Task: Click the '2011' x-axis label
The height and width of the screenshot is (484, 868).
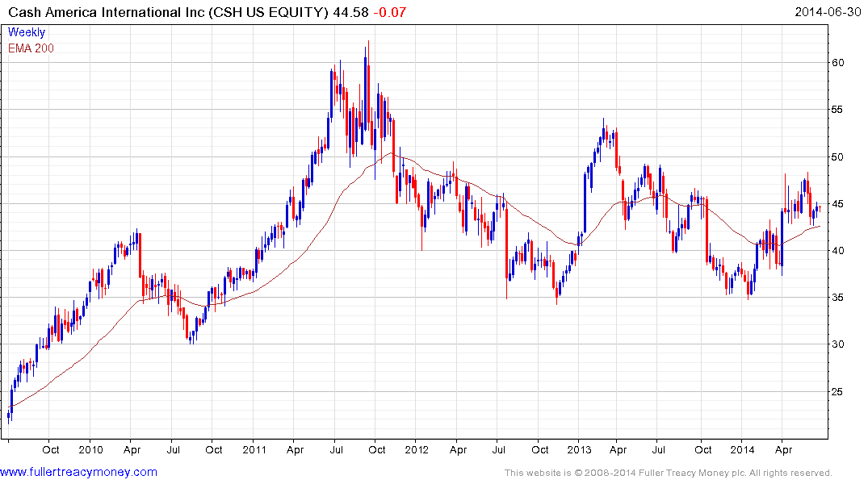Action: tap(254, 449)
